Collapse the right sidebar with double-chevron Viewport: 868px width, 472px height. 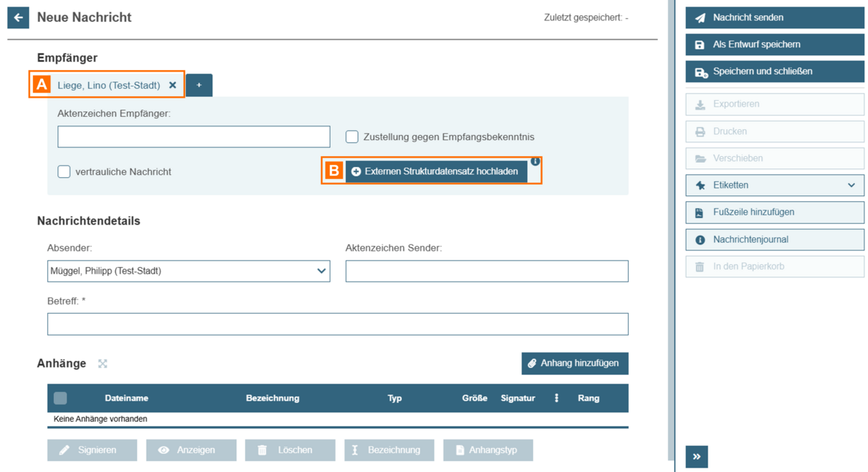click(697, 457)
